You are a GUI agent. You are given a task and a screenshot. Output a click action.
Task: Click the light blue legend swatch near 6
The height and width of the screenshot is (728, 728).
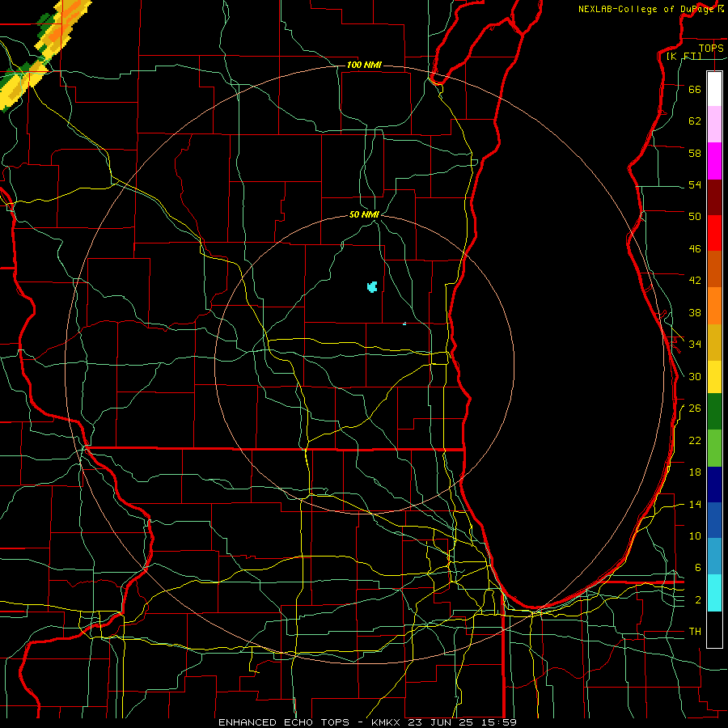[x=714, y=557]
